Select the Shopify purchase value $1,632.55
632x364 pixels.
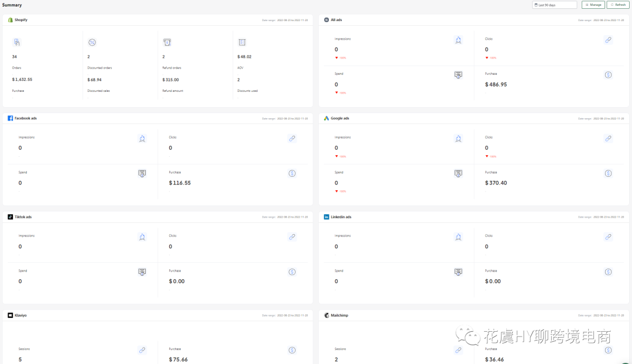pyautogui.click(x=22, y=80)
